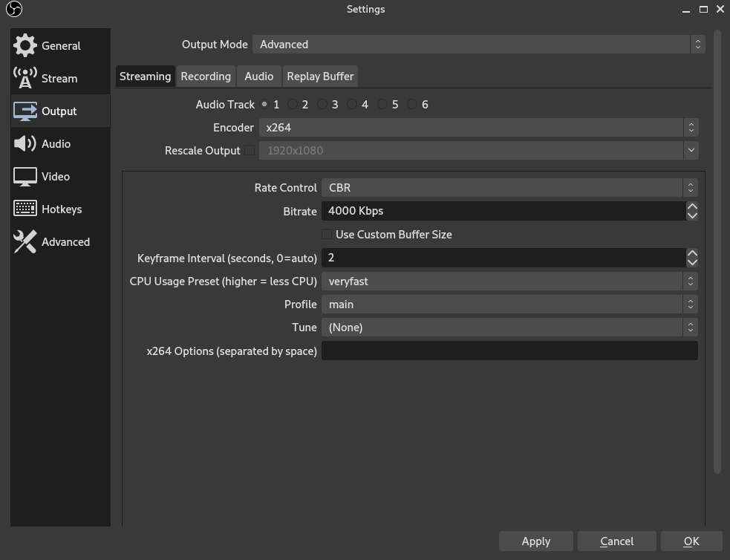The width and height of the screenshot is (730, 560).
Task: Decrease the Bitrate with down arrow
Action: click(x=692, y=215)
